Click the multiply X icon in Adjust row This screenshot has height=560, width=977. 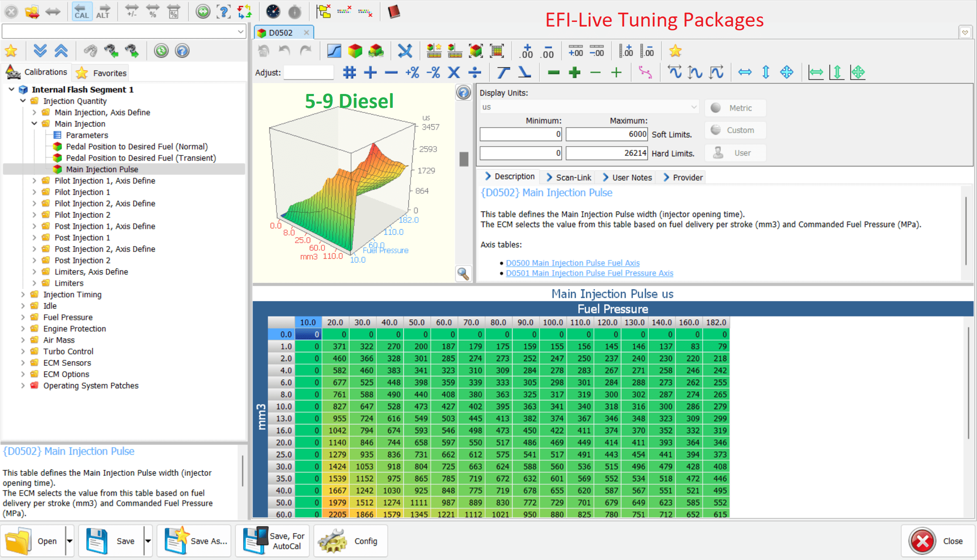pos(454,72)
